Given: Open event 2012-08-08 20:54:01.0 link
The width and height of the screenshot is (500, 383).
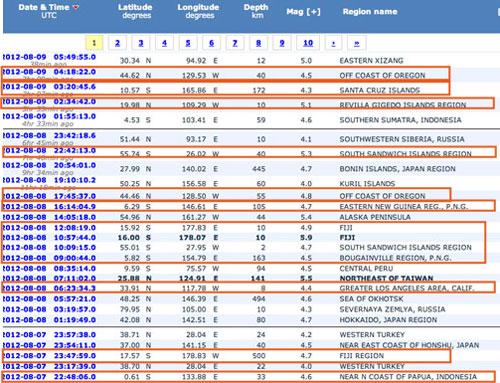Looking at the screenshot, I should pyautogui.click(x=49, y=165).
